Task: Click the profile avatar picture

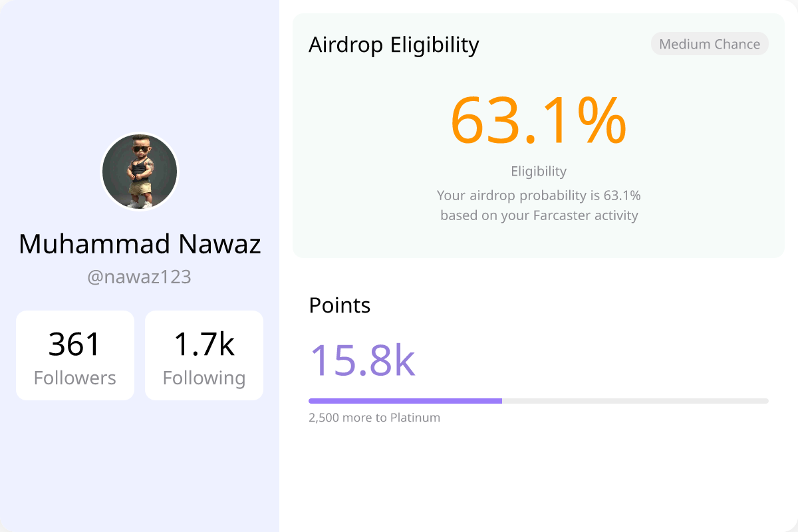Action: click(x=140, y=171)
